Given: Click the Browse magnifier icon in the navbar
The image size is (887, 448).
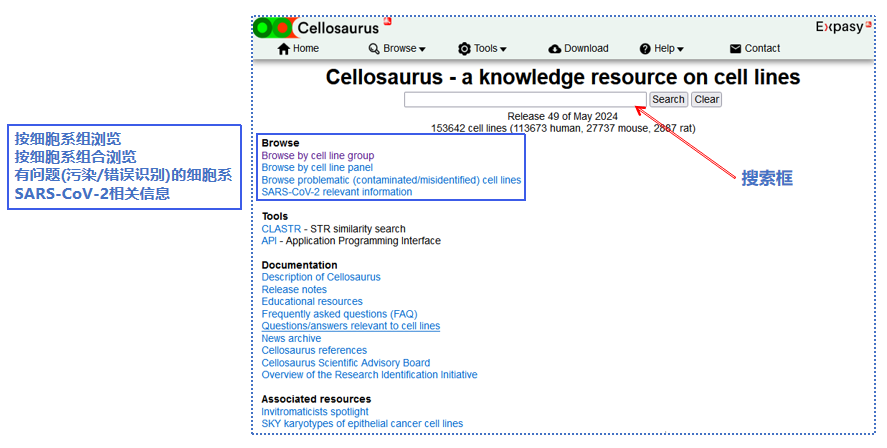Looking at the screenshot, I should 374,49.
